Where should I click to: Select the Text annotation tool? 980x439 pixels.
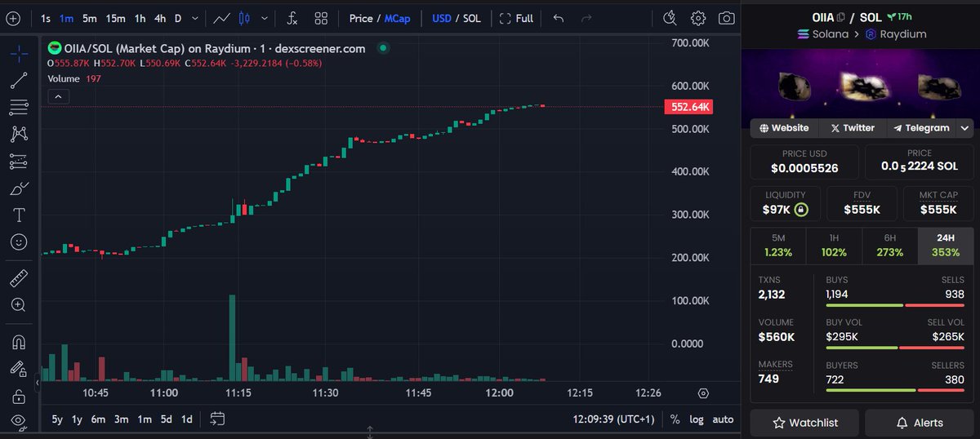coord(19,215)
